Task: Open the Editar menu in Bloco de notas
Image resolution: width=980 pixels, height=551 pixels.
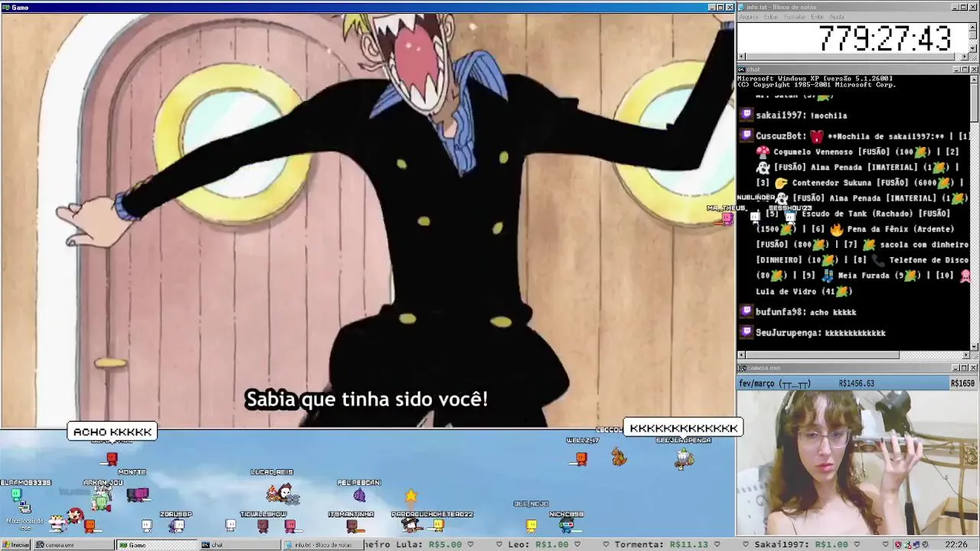Action: pyautogui.click(x=771, y=17)
